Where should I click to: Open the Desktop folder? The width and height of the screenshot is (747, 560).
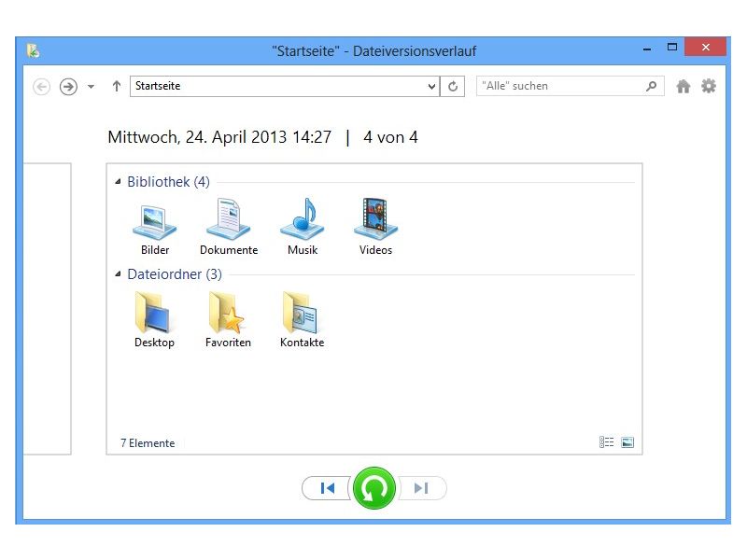(154, 319)
